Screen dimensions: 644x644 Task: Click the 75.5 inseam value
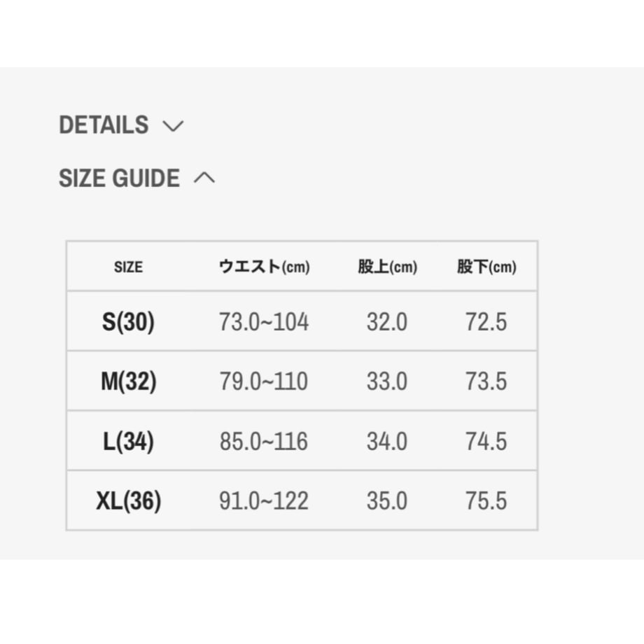coord(486,500)
